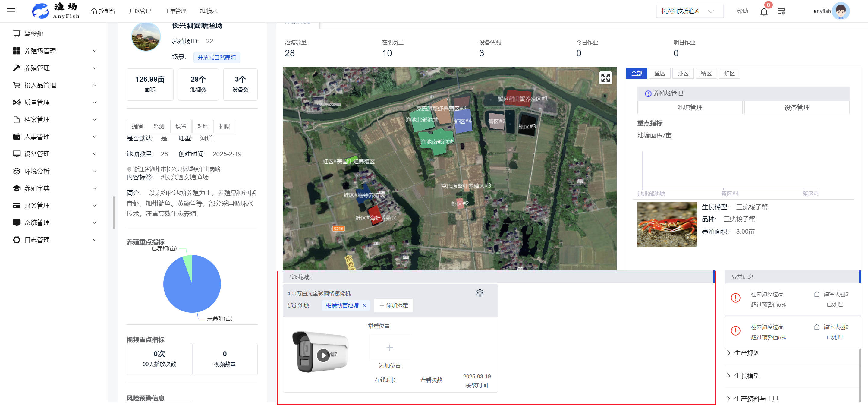Switch to the 监测 tab
Image resolution: width=868 pixels, height=407 pixels.
[x=159, y=126]
